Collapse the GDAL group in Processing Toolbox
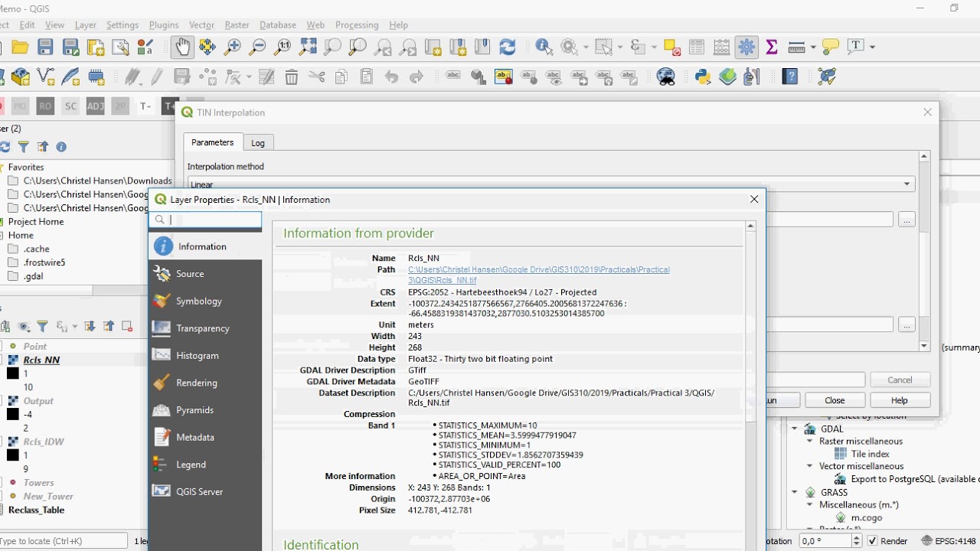 [795, 429]
